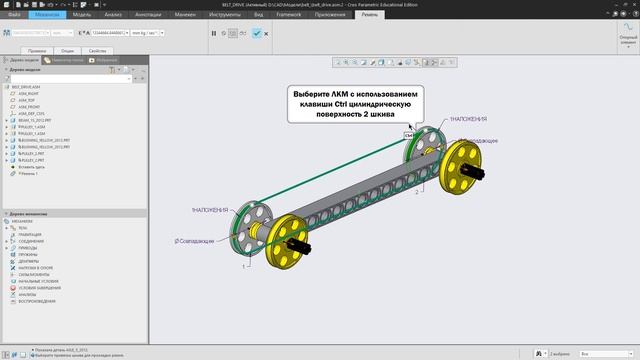
Task: Toggle the glasses verify-preview icon
Action: (243, 33)
